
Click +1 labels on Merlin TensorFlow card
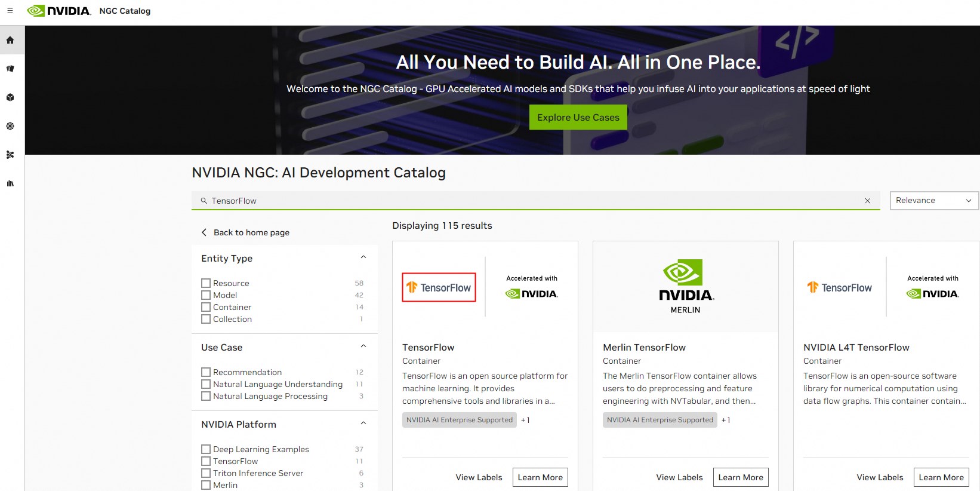726,420
